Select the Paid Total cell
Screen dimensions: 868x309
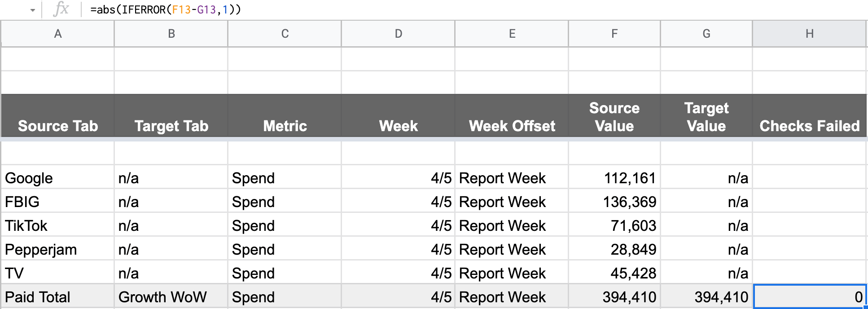(58, 297)
